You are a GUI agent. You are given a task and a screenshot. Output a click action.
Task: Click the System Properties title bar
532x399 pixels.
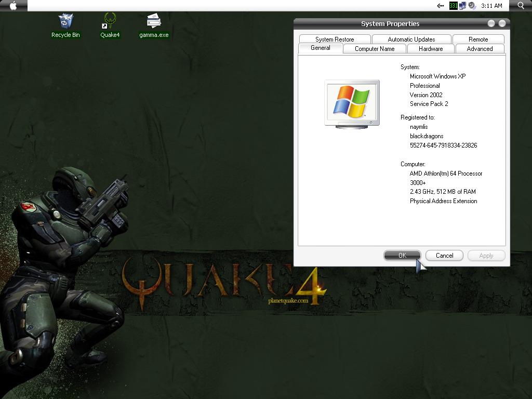point(390,23)
